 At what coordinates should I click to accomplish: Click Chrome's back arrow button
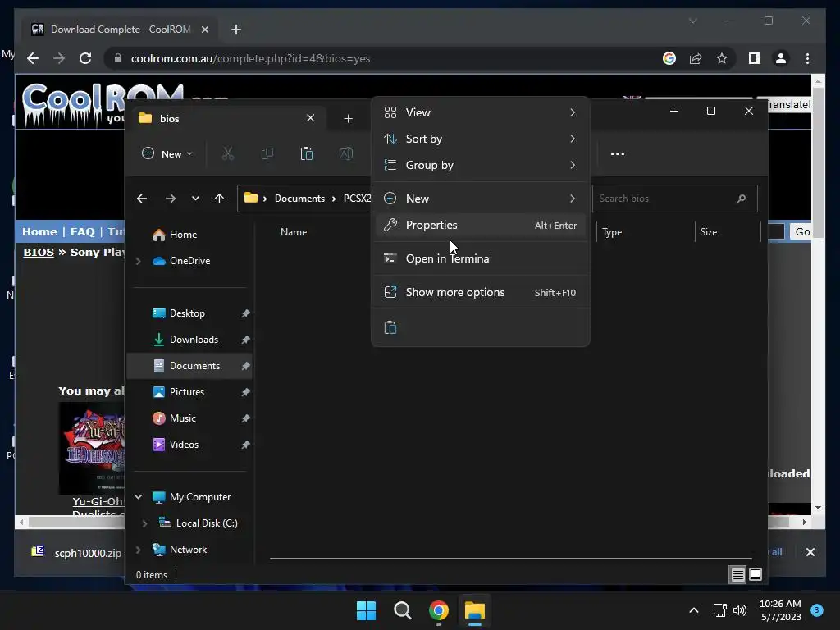tap(33, 58)
